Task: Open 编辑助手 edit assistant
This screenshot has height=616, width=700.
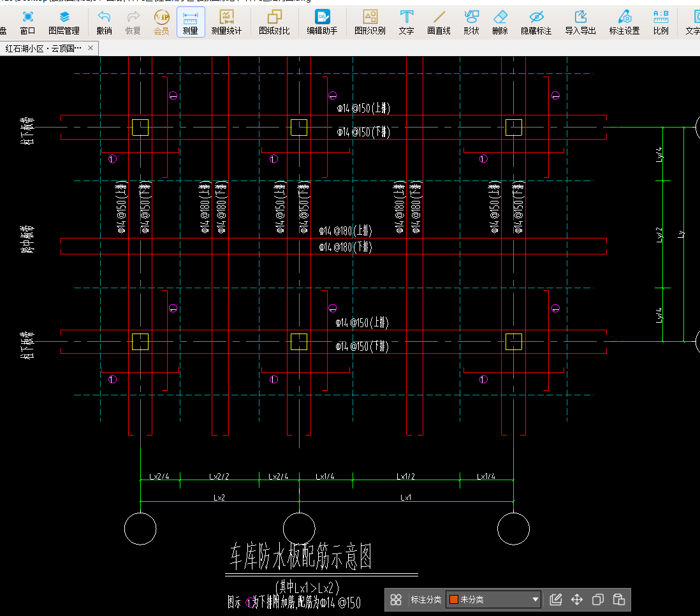Action: click(322, 23)
